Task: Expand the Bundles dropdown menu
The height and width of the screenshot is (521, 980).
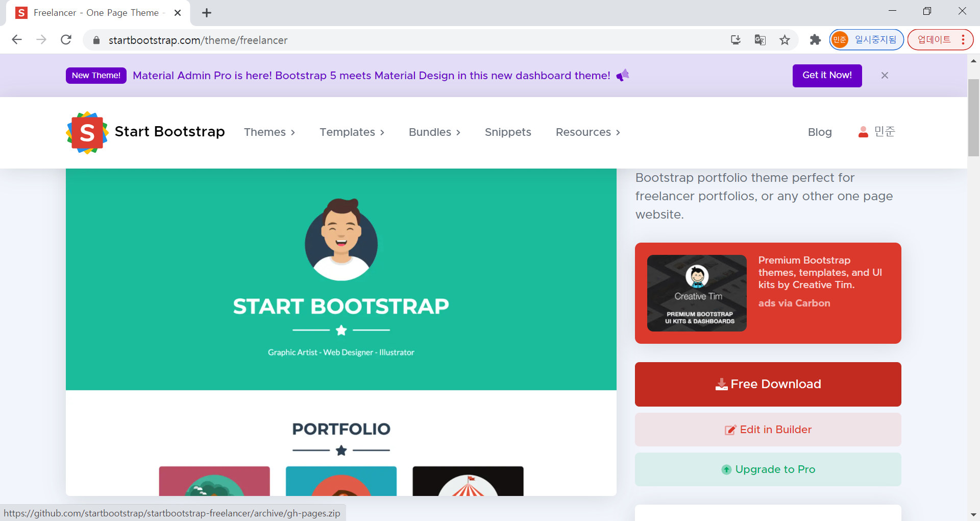Action: click(x=434, y=132)
